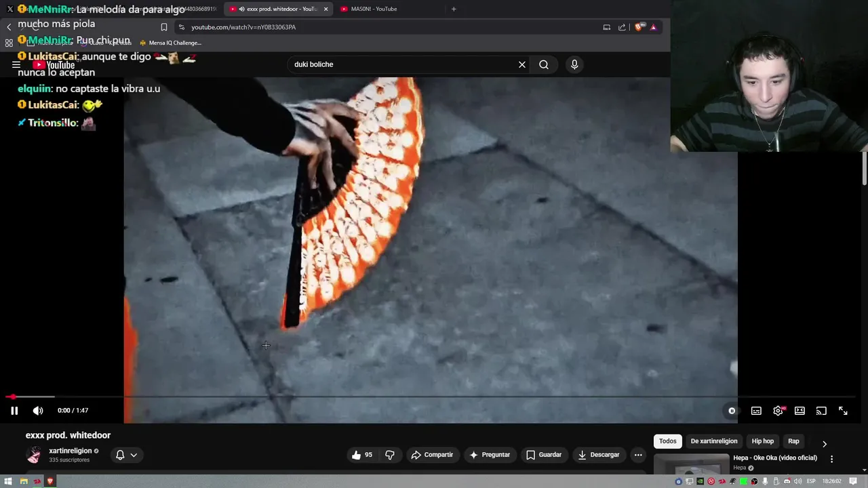The width and height of the screenshot is (868, 488).
Task: Go to the YouTube home logo
Action: pos(54,65)
